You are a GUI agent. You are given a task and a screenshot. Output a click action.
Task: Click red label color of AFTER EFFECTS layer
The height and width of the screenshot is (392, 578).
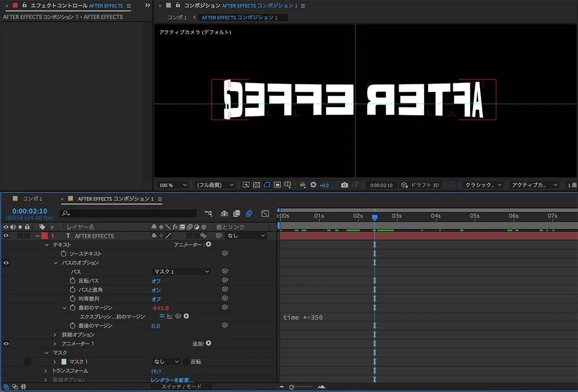[44, 235]
